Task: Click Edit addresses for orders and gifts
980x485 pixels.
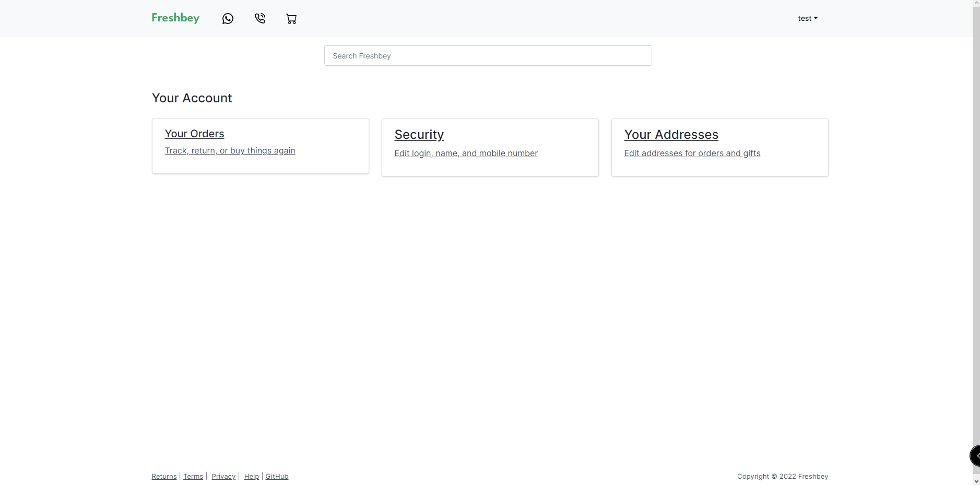Action: [x=692, y=153]
